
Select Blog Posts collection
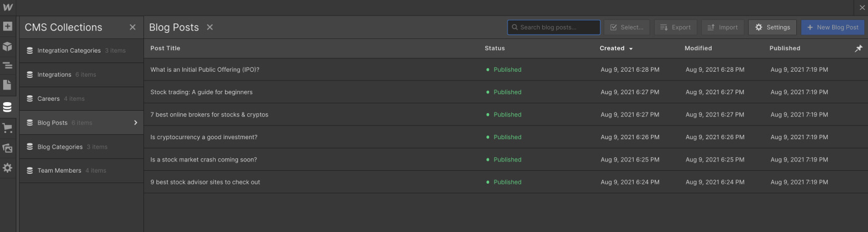point(82,122)
